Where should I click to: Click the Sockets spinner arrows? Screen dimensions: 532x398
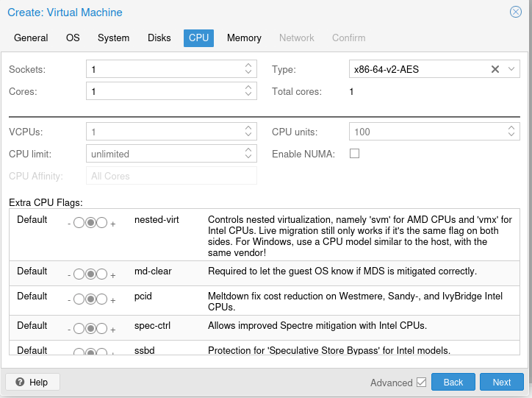point(248,69)
